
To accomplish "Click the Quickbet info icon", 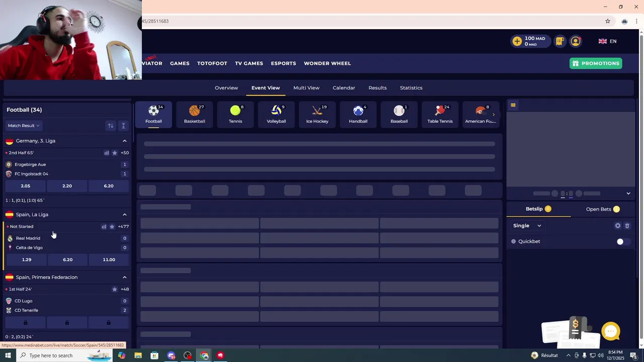I will point(514,241).
